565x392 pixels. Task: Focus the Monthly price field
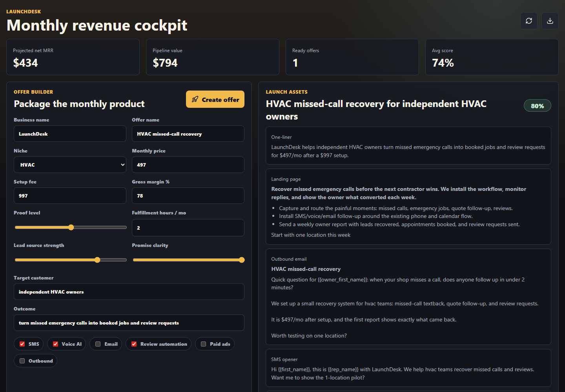[x=188, y=165]
